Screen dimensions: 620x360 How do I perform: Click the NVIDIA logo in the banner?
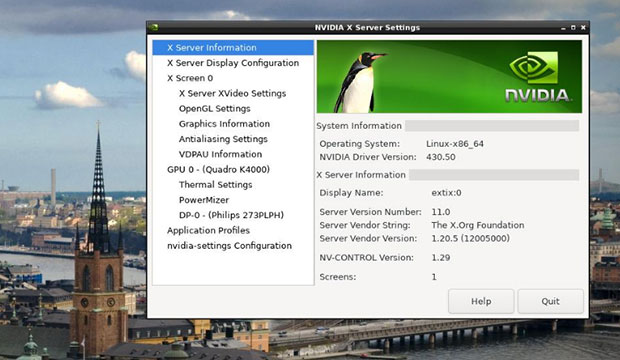coord(538,77)
